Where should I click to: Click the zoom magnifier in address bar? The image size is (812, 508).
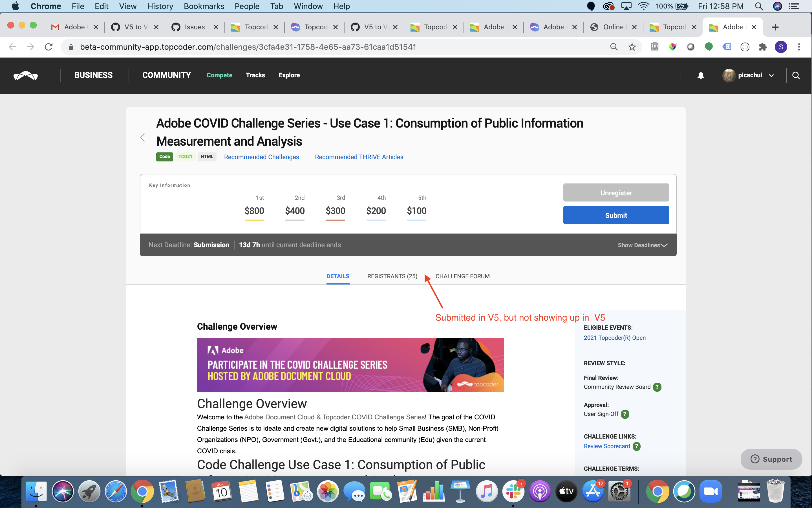614,47
